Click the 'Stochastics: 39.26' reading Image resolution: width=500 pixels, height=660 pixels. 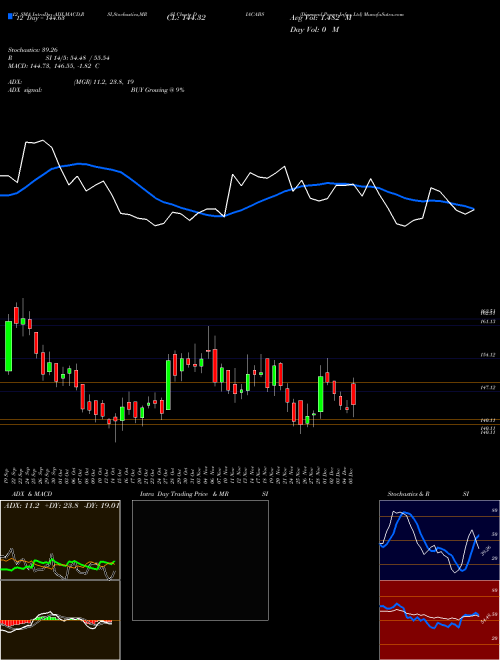(33, 50)
